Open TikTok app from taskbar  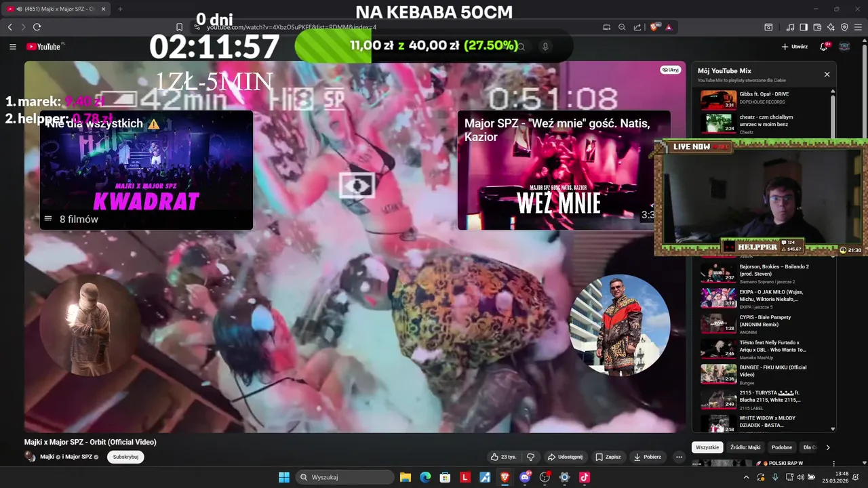tap(585, 477)
